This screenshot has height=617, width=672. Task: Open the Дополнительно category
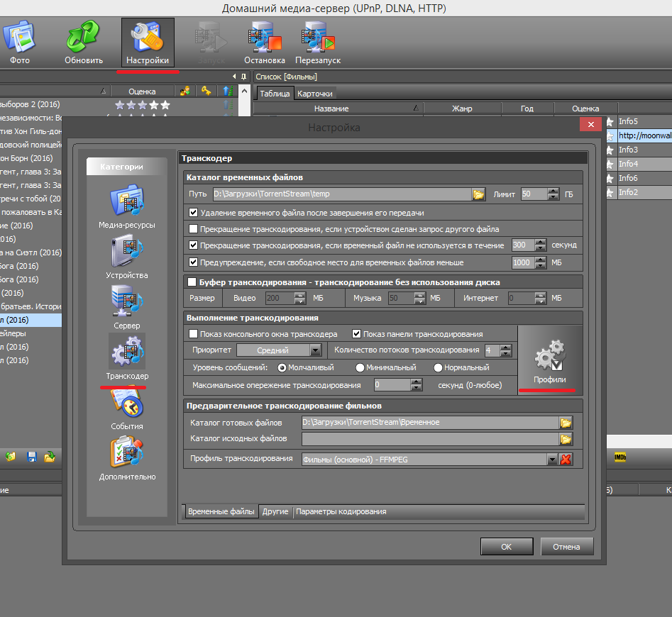pos(126,456)
